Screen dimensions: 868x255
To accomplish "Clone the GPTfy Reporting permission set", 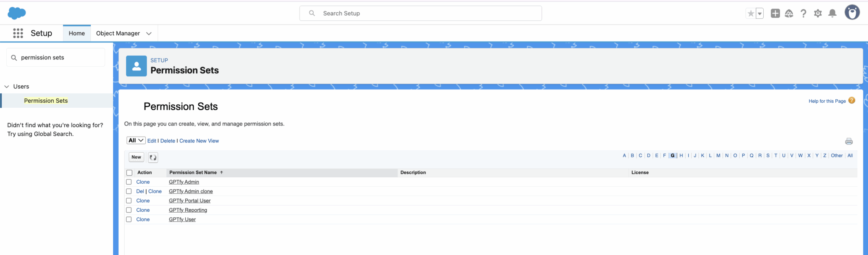I will click(x=143, y=210).
